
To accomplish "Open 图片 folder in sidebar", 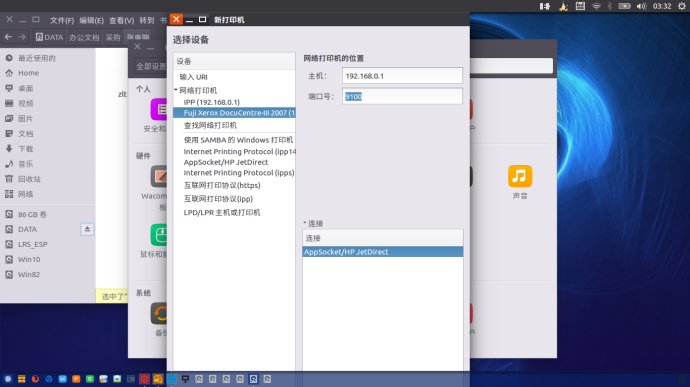I will pyautogui.click(x=26, y=118).
